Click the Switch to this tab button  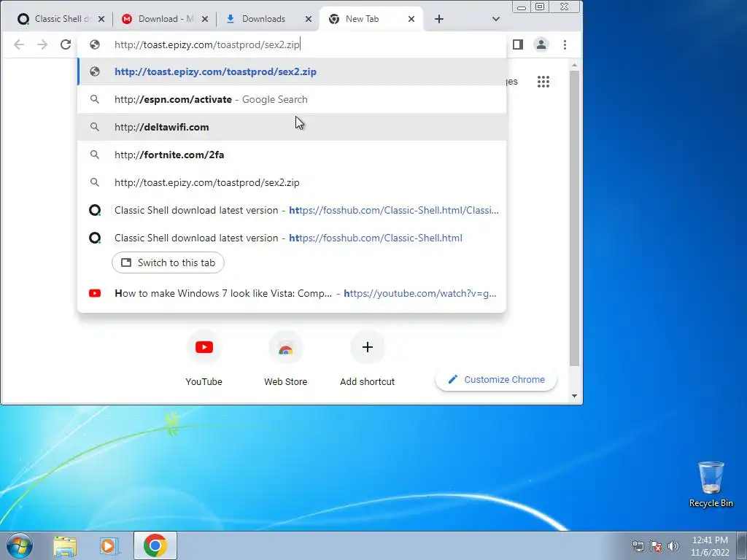coord(169,262)
